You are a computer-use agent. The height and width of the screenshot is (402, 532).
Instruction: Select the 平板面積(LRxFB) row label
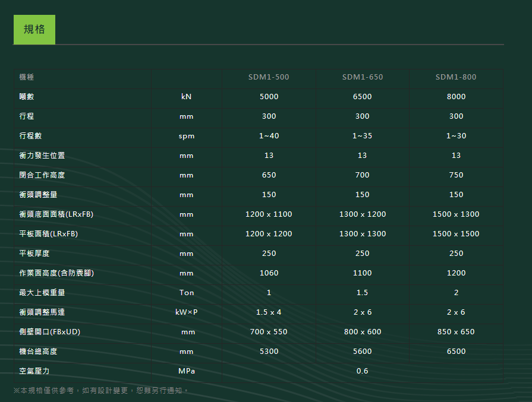(49, 234)
